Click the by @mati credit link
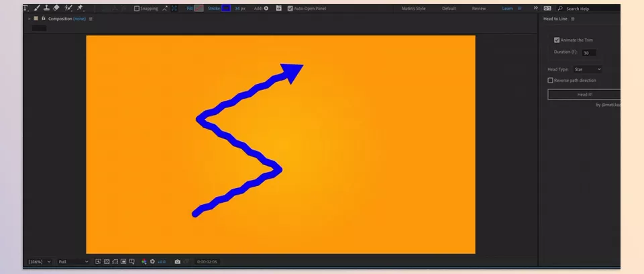 click(x=608, y=105)
